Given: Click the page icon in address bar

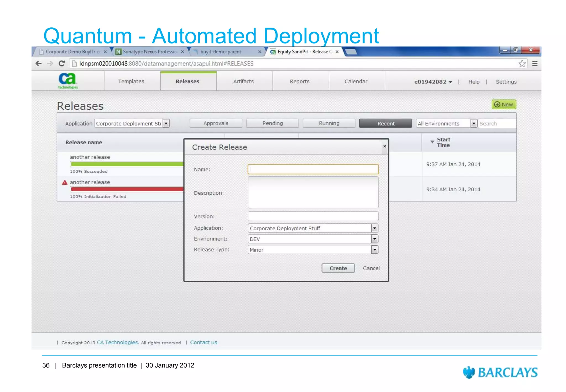Looking at the screenshot, I should 74,64.
